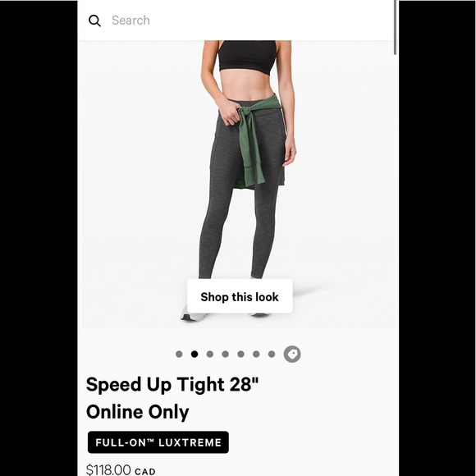
Task: Select the fifth image carousel dot
Action: [240, 354]
